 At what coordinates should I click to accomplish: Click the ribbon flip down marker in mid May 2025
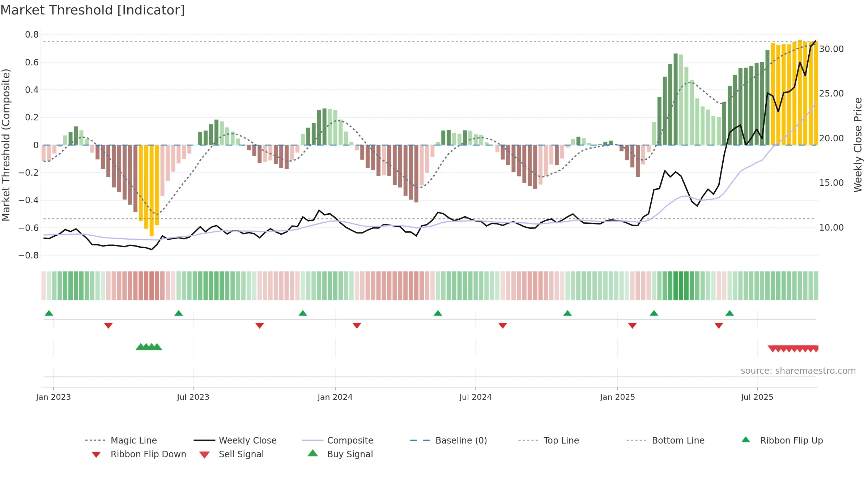719,326
